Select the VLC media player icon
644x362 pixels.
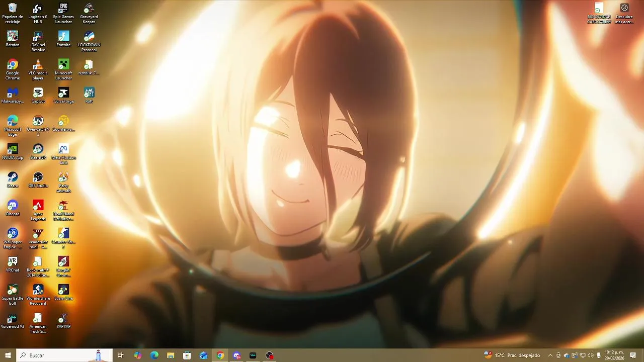(x=38, y=70)
